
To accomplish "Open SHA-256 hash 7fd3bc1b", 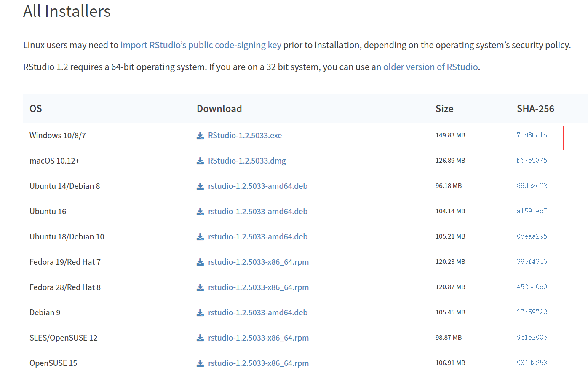I will point(532,135).
